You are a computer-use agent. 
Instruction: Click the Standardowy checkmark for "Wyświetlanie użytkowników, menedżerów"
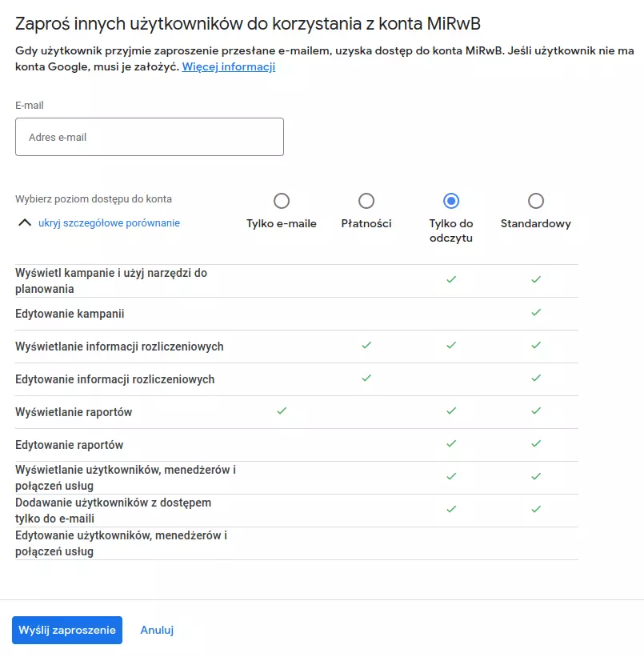(x=536, y=476)
